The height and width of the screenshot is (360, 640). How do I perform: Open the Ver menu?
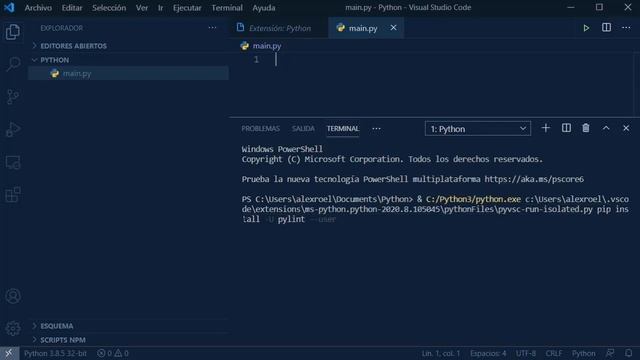coord(142,7)
